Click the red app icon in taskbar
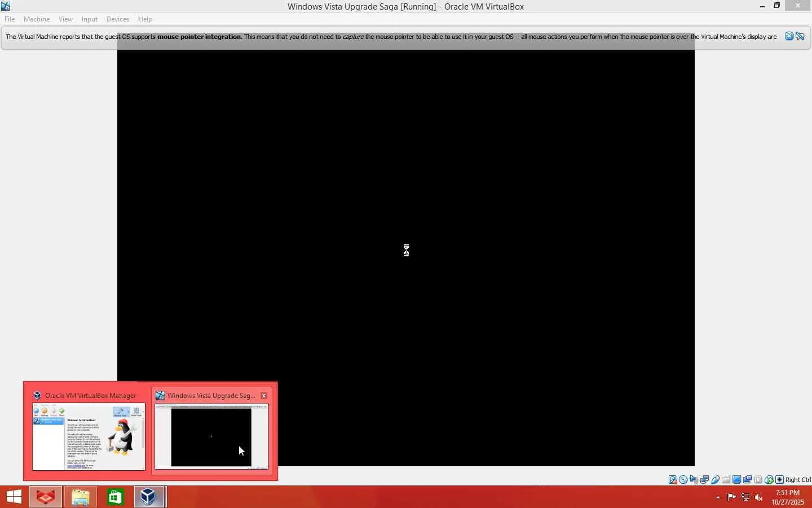Viewport: 812px width, 508px height. click(46, 497)
